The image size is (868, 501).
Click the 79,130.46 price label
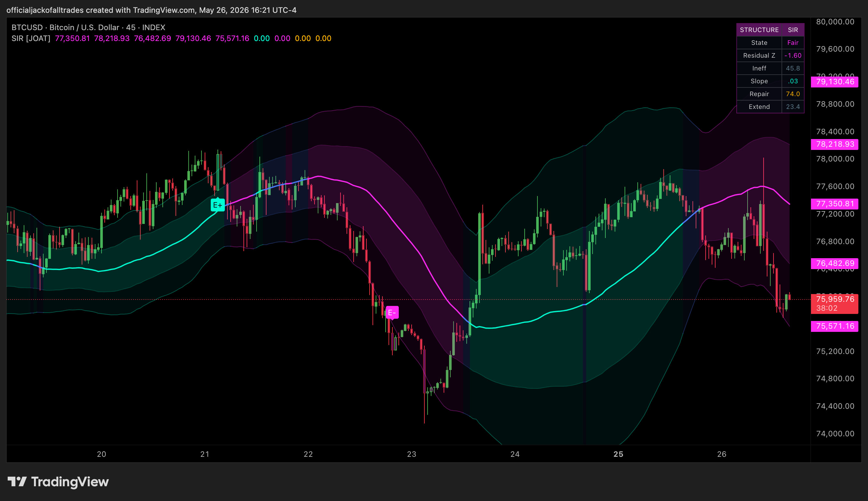835,82
